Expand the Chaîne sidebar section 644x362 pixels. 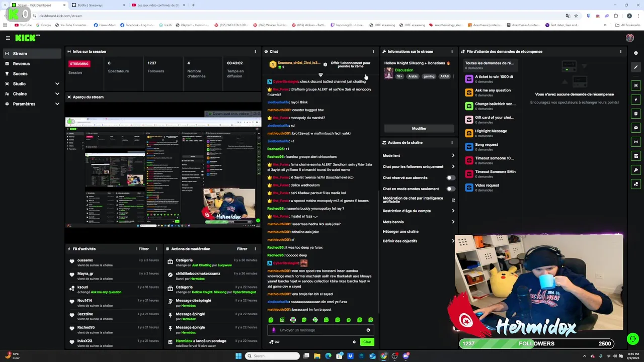57,94
